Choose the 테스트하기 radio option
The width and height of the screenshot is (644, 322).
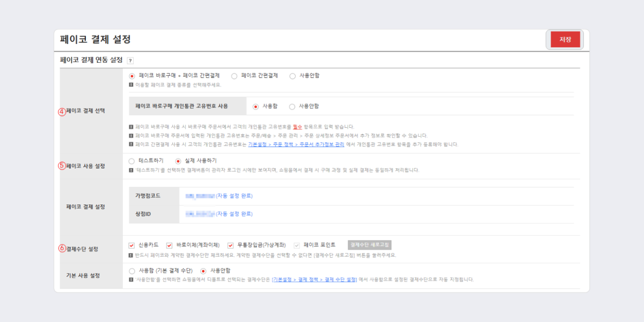coord(132,160)
